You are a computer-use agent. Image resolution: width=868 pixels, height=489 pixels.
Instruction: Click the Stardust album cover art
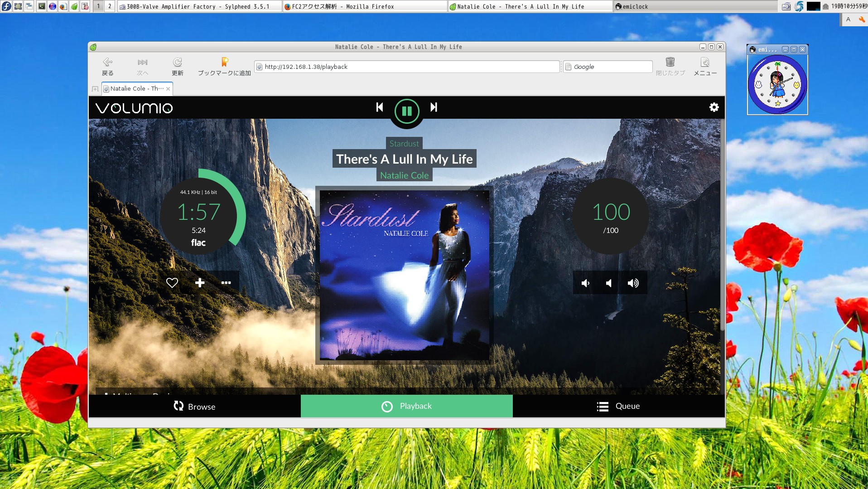[x=404, y=275]
